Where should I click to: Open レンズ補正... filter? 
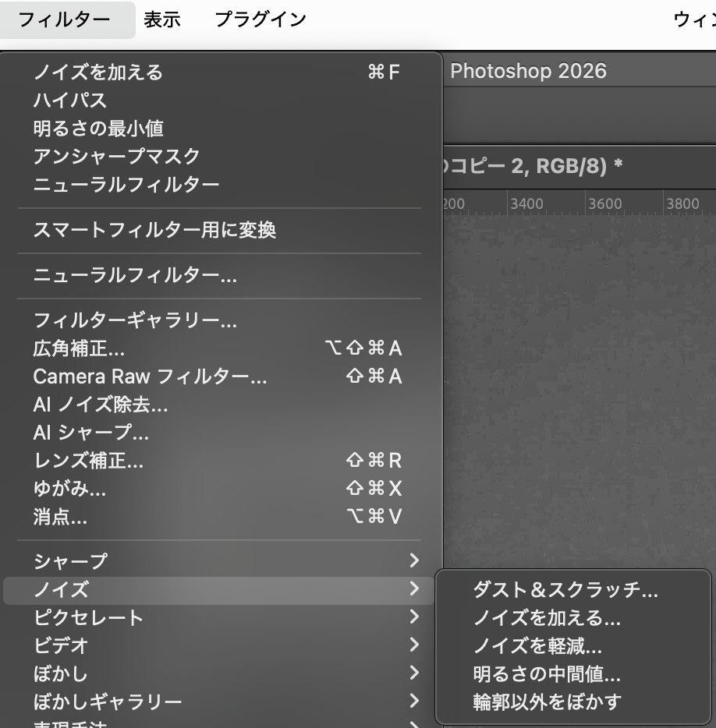pos(88,461)
